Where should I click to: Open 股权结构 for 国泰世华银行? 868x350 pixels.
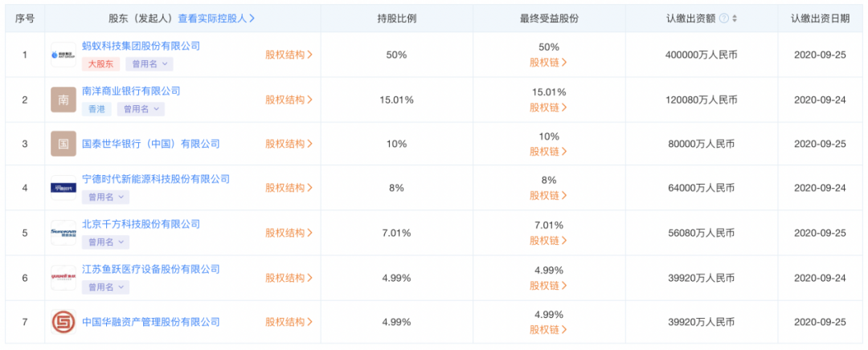coord(289,144)
